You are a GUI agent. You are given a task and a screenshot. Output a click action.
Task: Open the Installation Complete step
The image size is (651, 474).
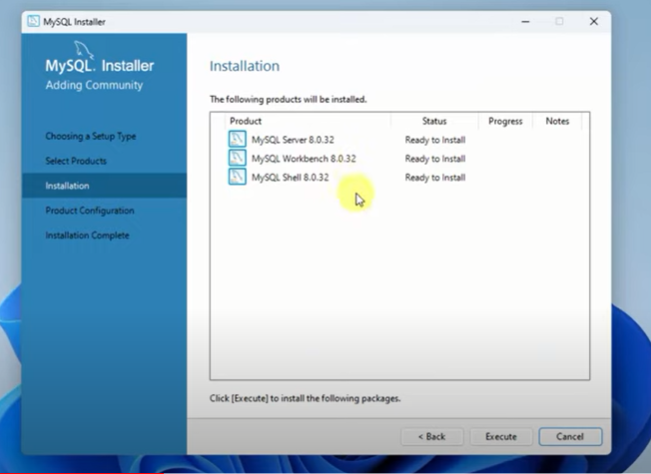(87, 235)
